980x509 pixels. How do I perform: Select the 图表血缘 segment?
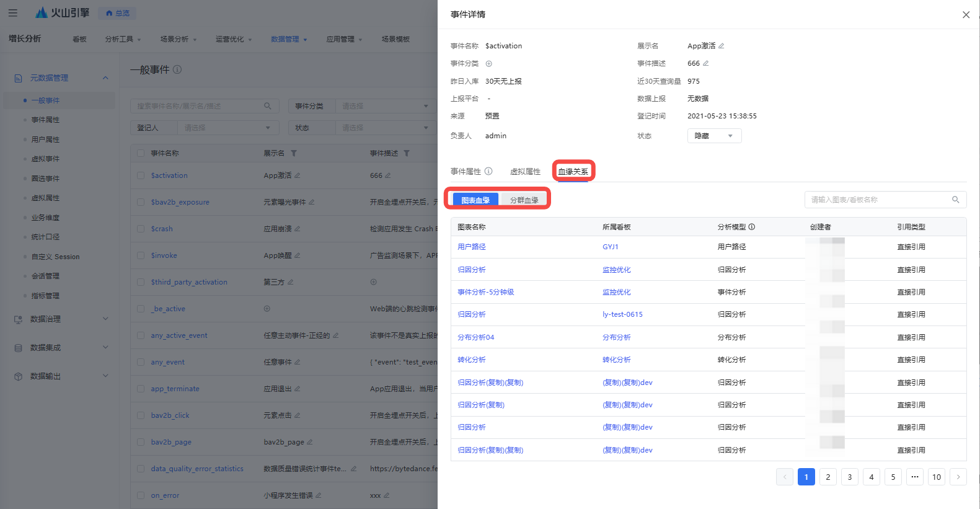[x=475, y=200]
